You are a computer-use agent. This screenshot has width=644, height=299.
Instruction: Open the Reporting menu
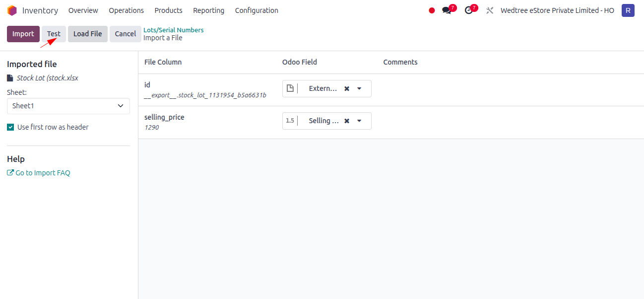208,10
